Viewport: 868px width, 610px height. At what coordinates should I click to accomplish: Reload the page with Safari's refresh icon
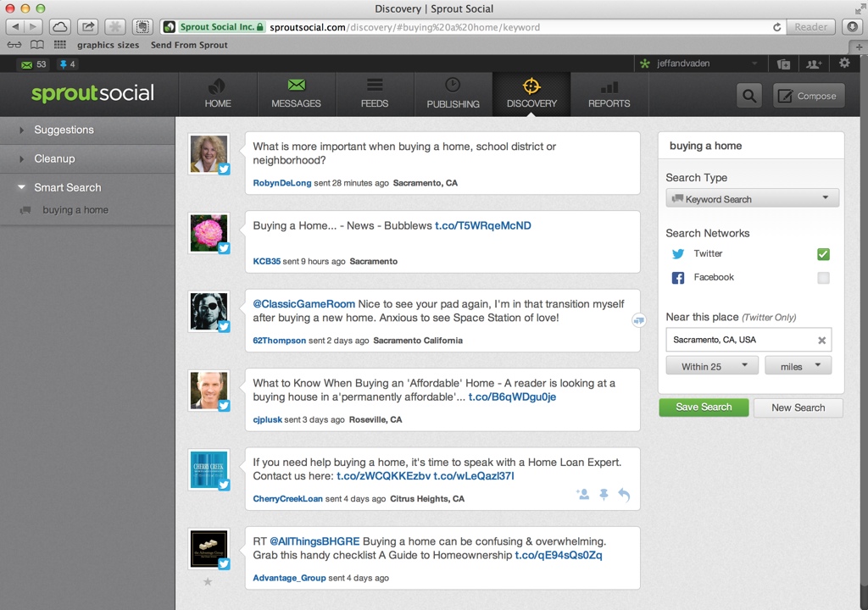click(776, 27)
